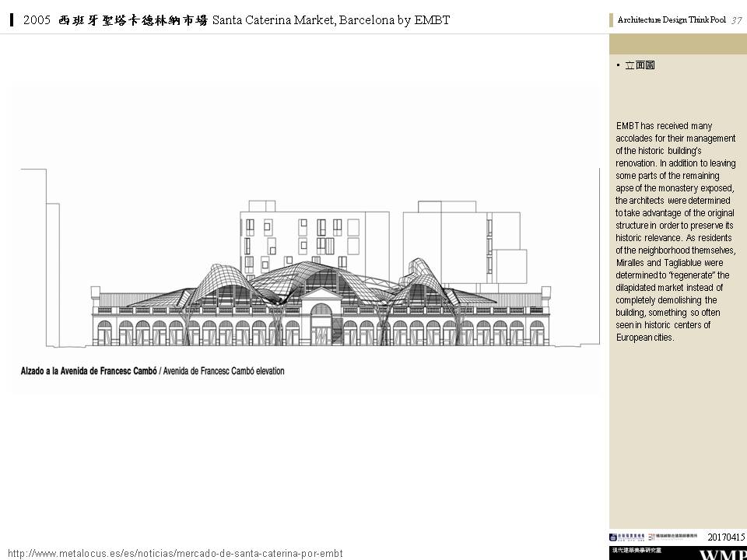Click the date stamp 20170415
This screenshot has height=560, width=747.
tap(726, 537)
